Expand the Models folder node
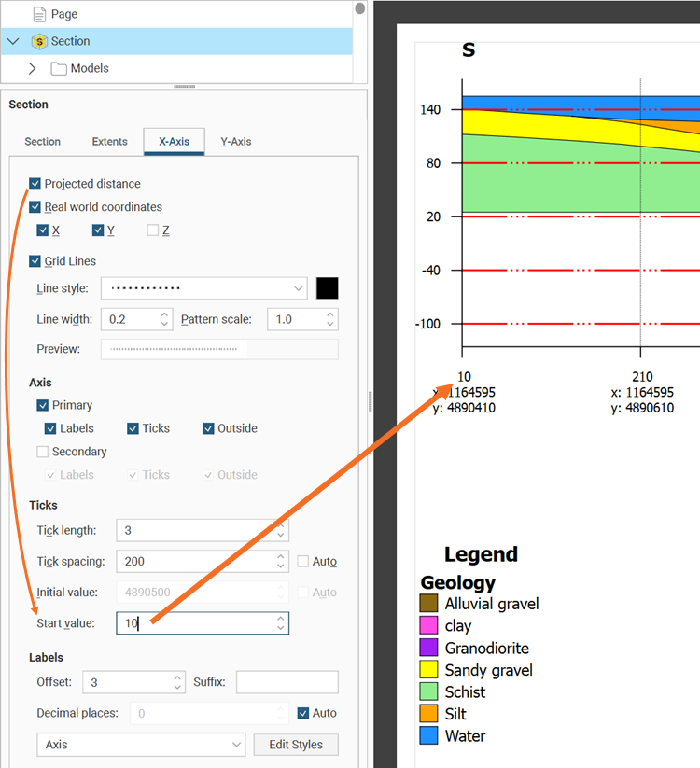 tap(32, 68)
